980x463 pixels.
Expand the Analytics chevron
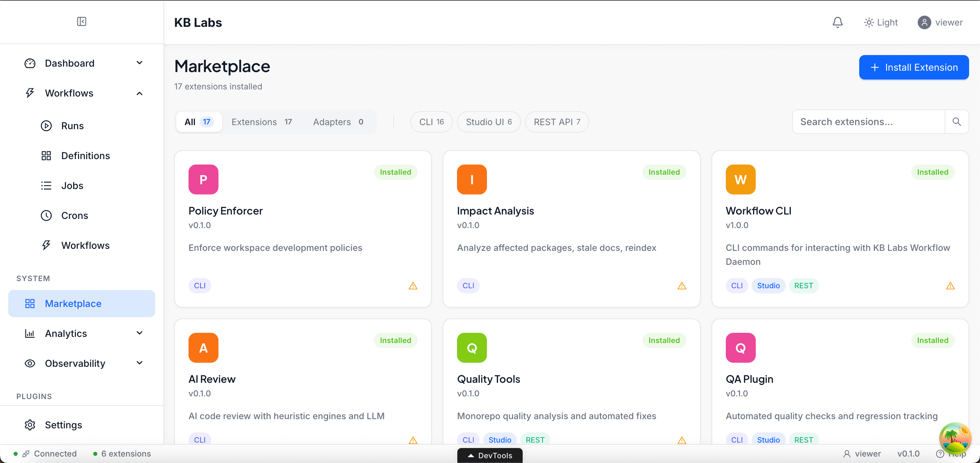[140, 333]
